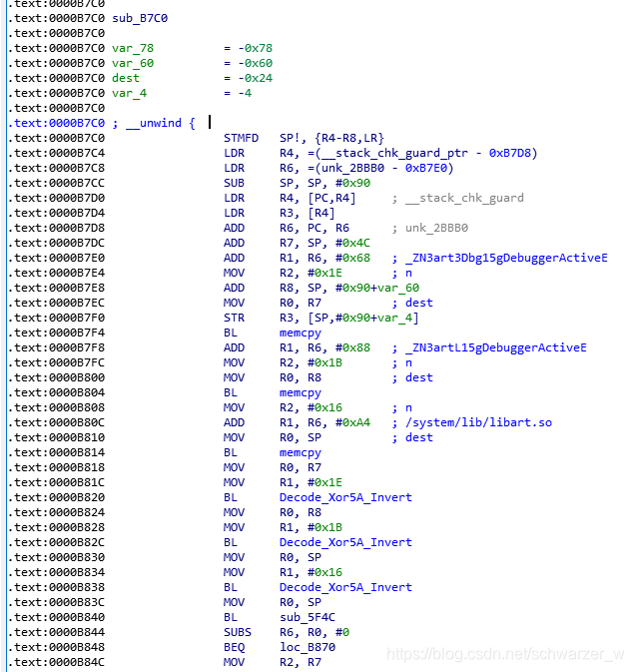Viewport: 634px width, 672px height.
Task: Click the sub_B7C0 function name label
Action: (140, 18)
